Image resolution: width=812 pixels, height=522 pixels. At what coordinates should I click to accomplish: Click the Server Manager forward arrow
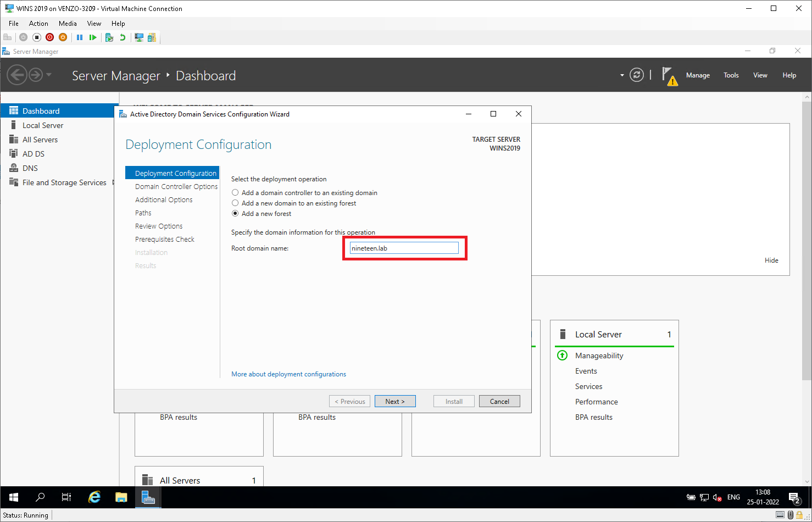tap(36, 75)
